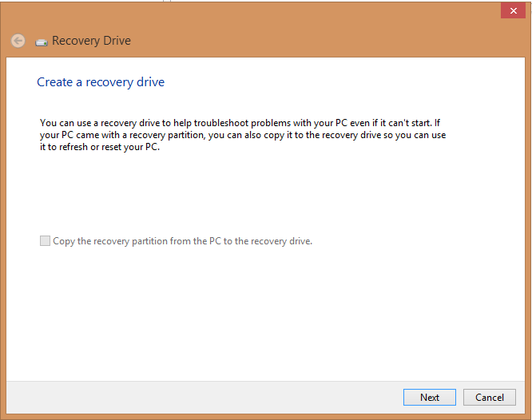Click the gray footer left of Next

tap(200, 397)
